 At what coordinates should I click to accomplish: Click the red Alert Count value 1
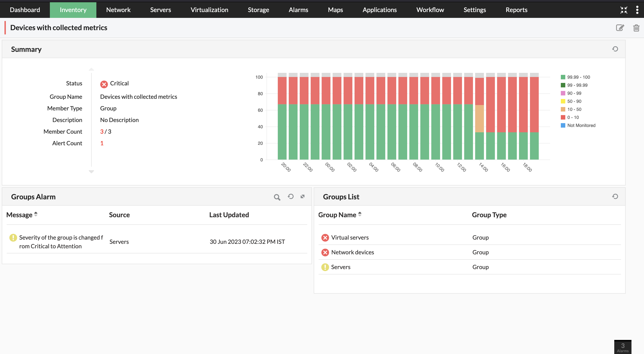tap(102, 143)
